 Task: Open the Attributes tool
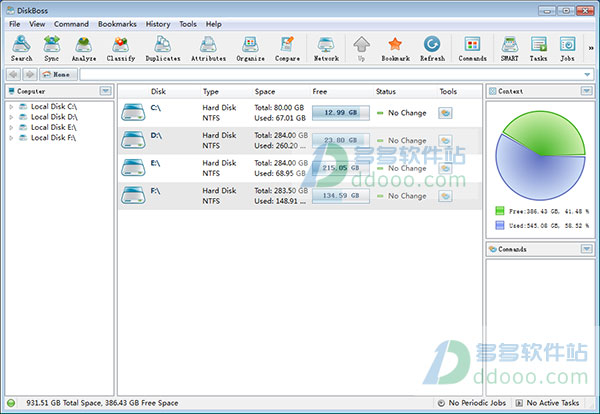click(x=208, y=49)
